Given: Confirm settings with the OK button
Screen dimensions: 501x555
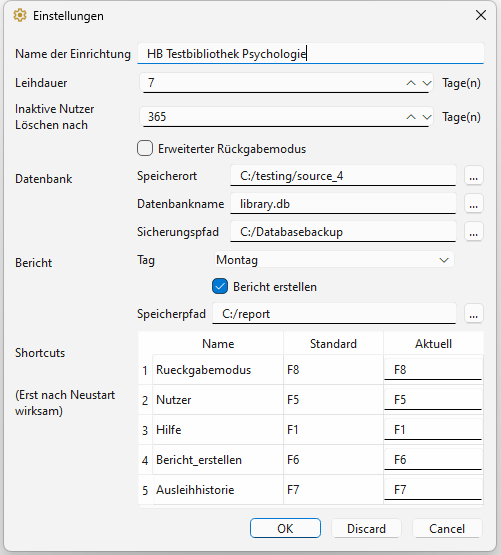Looking at the screenshot, I should [x=285, y=528].
